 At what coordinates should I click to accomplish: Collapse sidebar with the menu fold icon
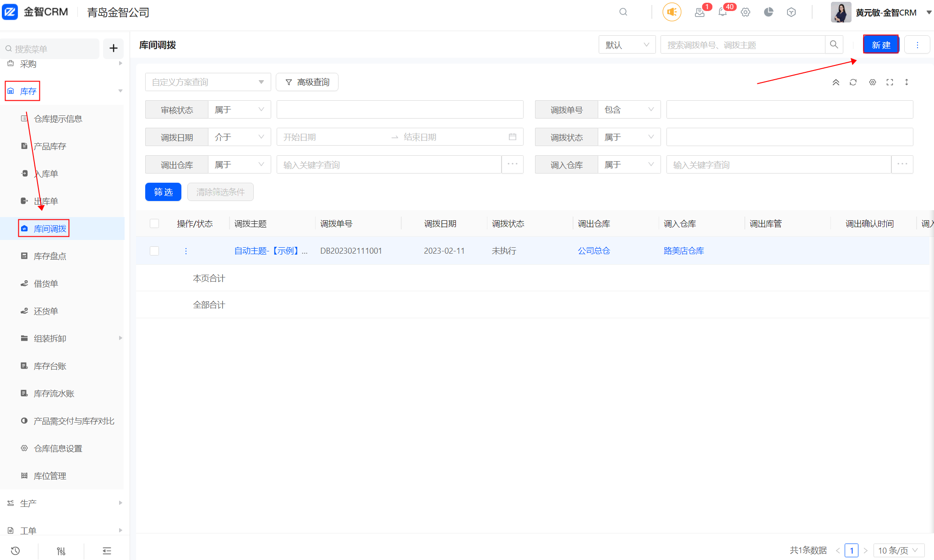[x=107, y=550]
